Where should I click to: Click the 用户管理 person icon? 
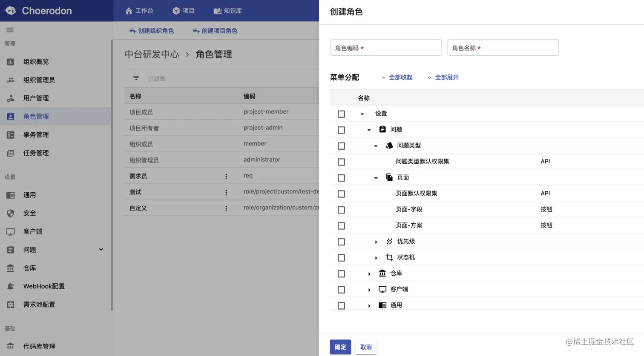(10, 98)
